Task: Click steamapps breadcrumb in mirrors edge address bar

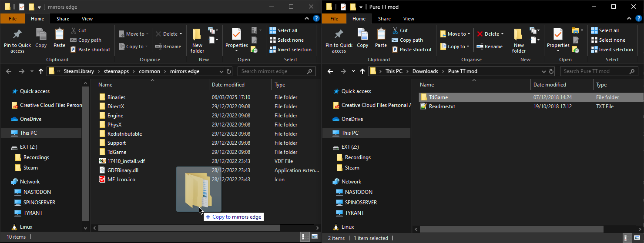Action: tap(116, 71)
